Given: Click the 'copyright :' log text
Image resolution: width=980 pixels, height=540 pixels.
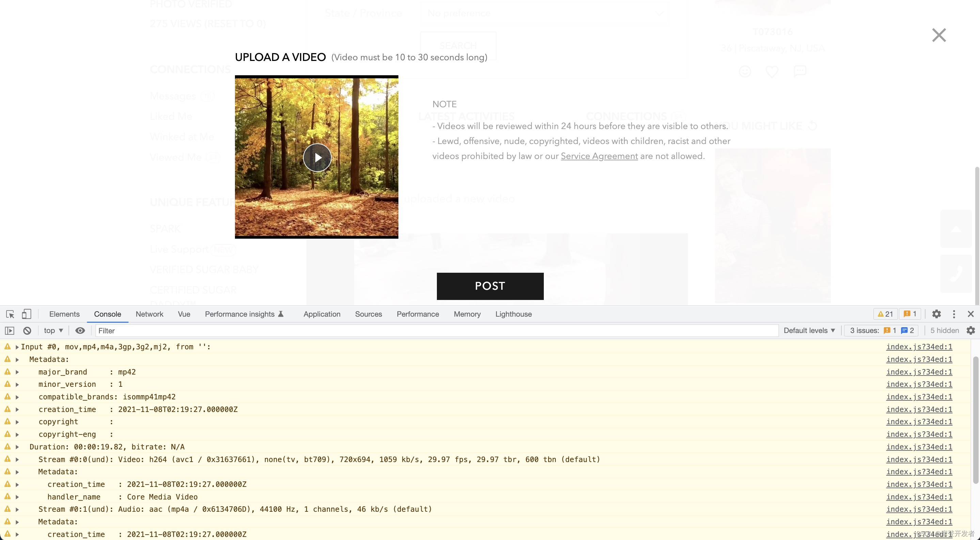Looking at the screenshot, I should pyautogui.click(x=76, y=422).
